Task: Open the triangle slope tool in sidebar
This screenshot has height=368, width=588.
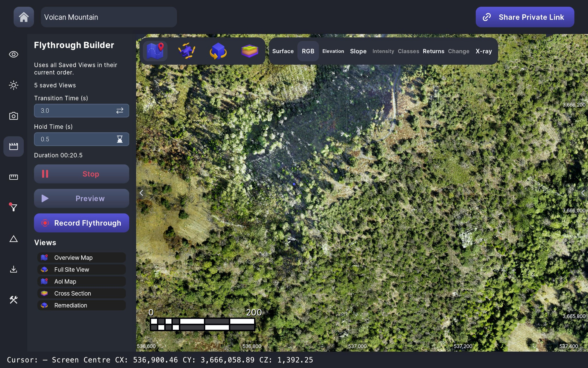Action: pos(13,239)
